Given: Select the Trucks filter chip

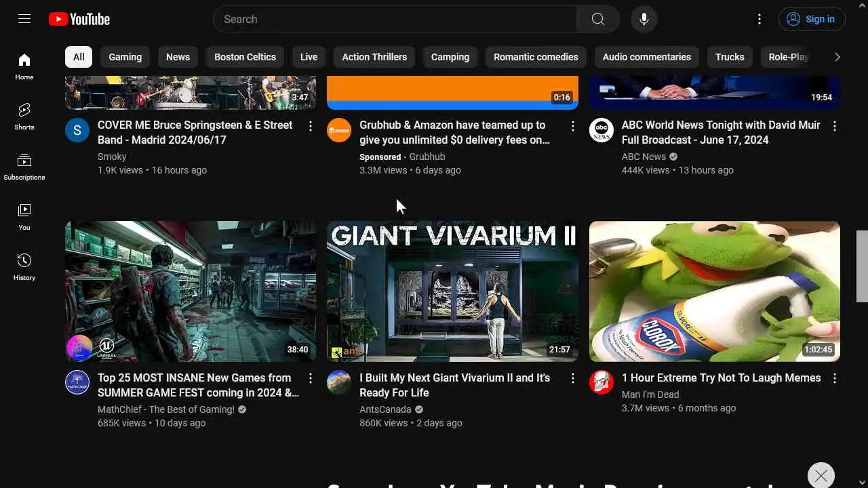Looking at the screenshot, I should tap(730, 57).
